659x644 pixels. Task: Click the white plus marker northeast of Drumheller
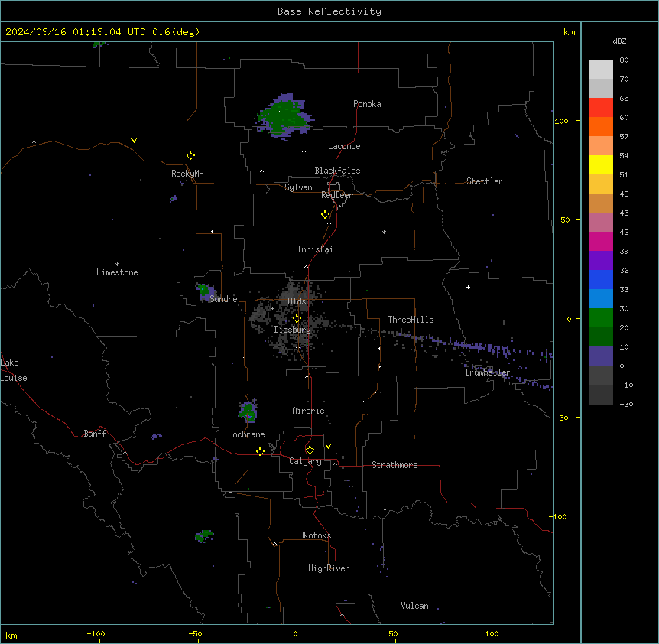(x=468, y=287)
